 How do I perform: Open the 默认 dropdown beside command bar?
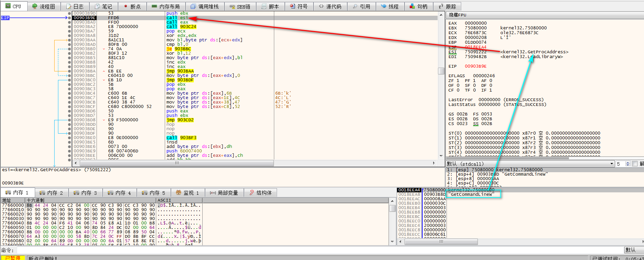634,250
